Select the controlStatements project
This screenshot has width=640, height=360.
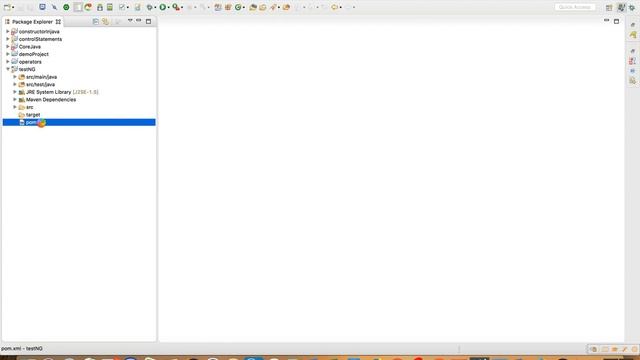(40, 39)
